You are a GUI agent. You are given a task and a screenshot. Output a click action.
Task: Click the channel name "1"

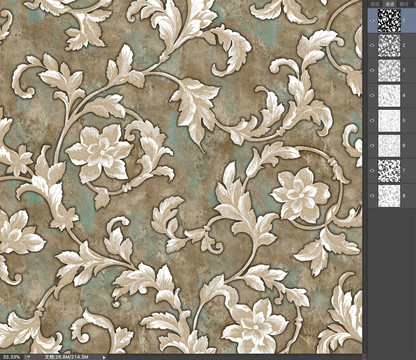click(x=404, y=20)
